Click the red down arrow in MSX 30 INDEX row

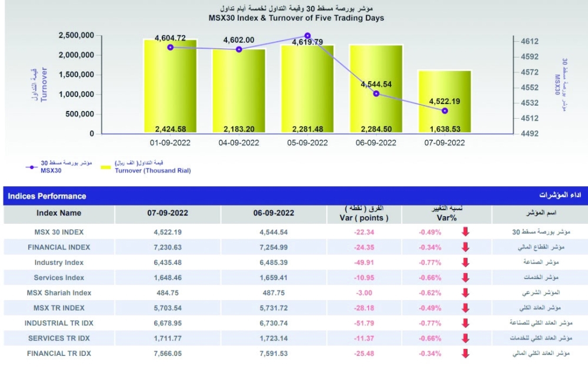coord(466,232)
